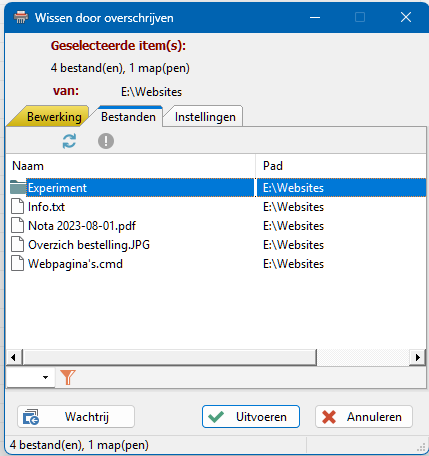
Task: Sort by the Naam column header
Action: point(131,166)
